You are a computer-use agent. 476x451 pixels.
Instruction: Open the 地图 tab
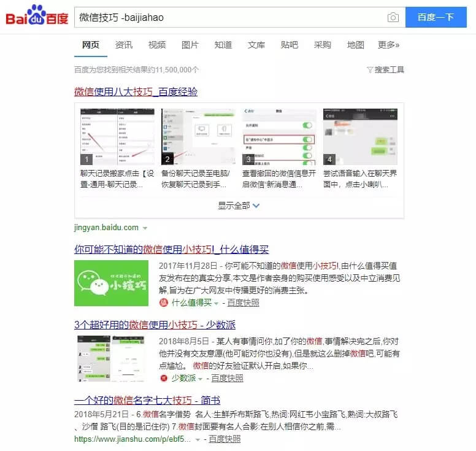pos(356,45)
